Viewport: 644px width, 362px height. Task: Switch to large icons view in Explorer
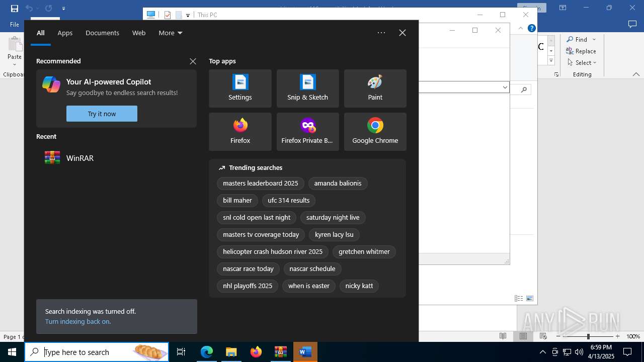(530, 298)
